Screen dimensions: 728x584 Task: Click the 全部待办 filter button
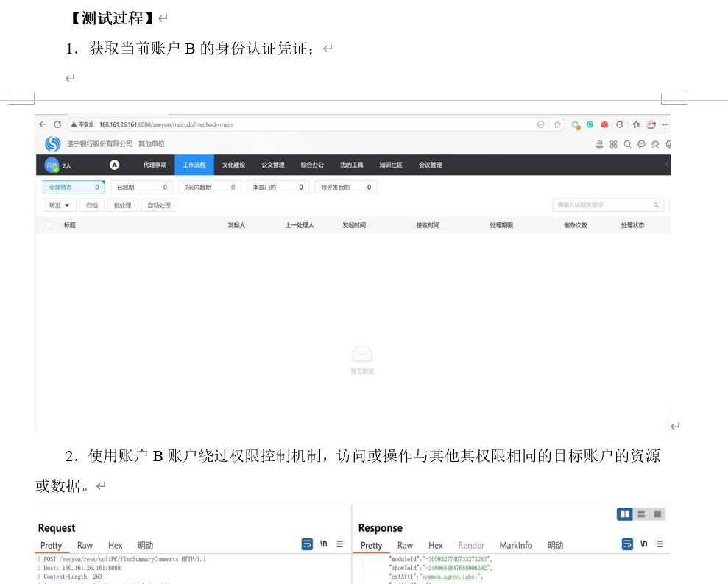pyautogui.click(x=74, y=187)
